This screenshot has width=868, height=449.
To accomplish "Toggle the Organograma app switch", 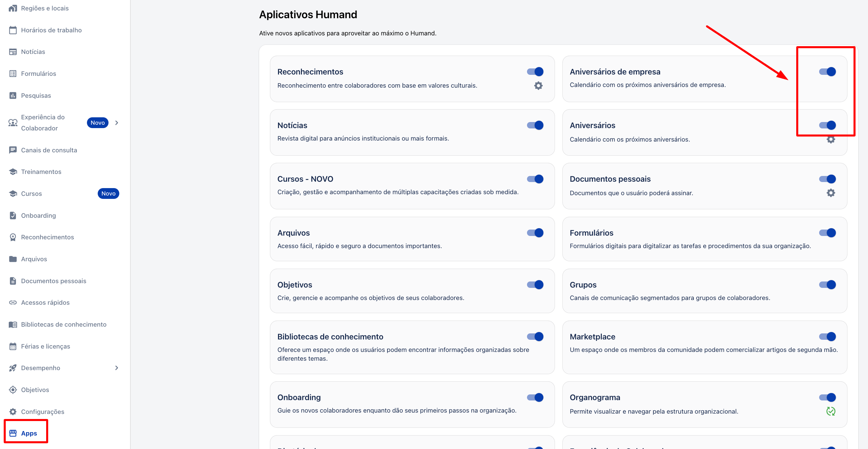I will [x=828, y=397].
